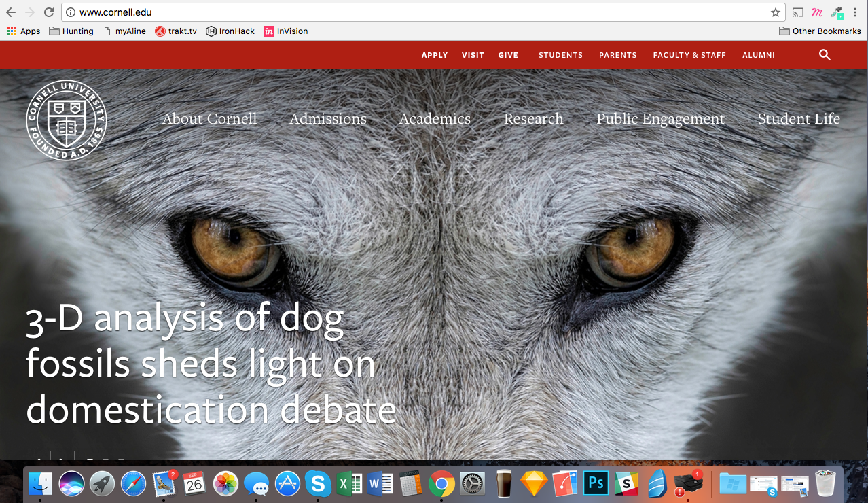The height and width of the screenshot is (503, 868).
Task: Open Mail with the 2 badge
Action: point(165,484)
